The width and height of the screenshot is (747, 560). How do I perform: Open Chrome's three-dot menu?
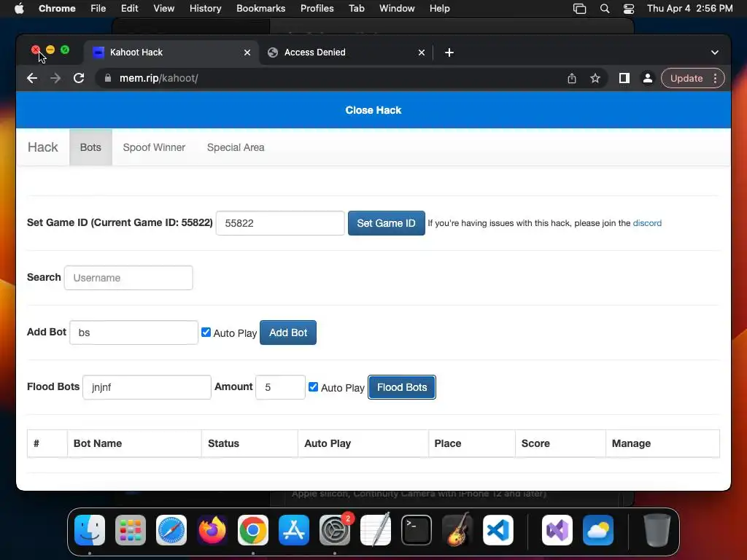point(715,78)
